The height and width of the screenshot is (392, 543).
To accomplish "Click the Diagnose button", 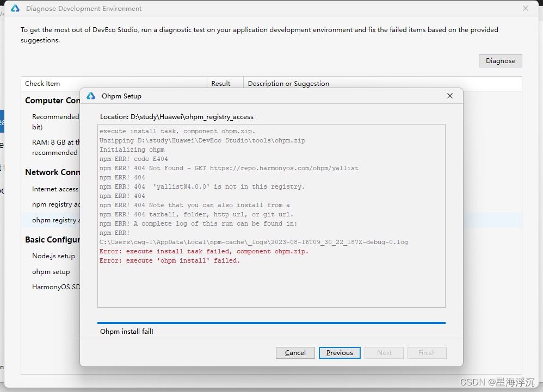I will (x=500, y=60).
